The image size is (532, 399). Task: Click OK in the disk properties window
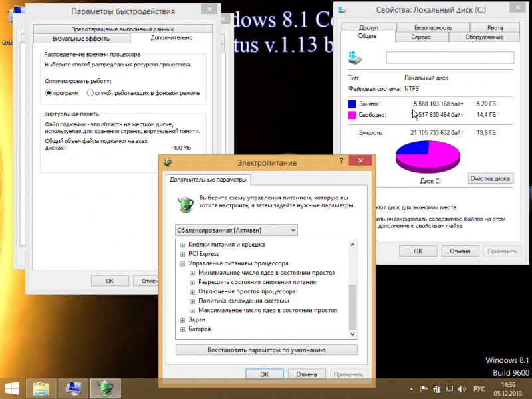tap(418, 251)
